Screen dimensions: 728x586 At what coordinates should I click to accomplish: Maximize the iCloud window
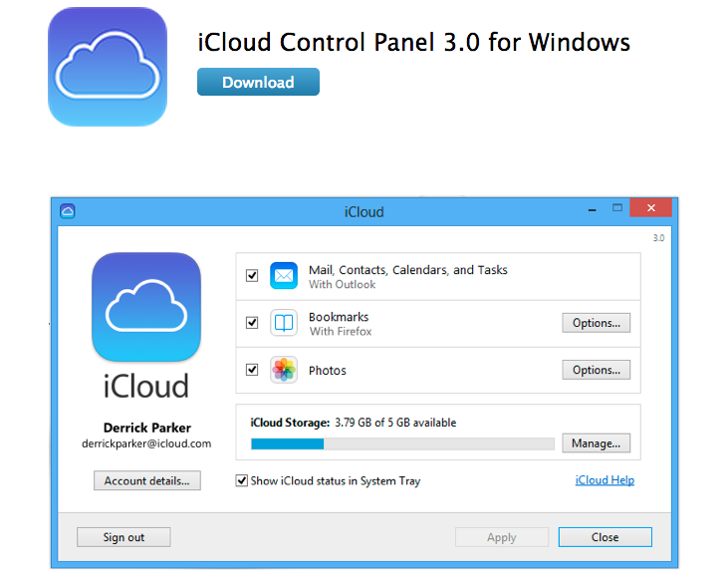pyautogui.click(x=617, y=207)
